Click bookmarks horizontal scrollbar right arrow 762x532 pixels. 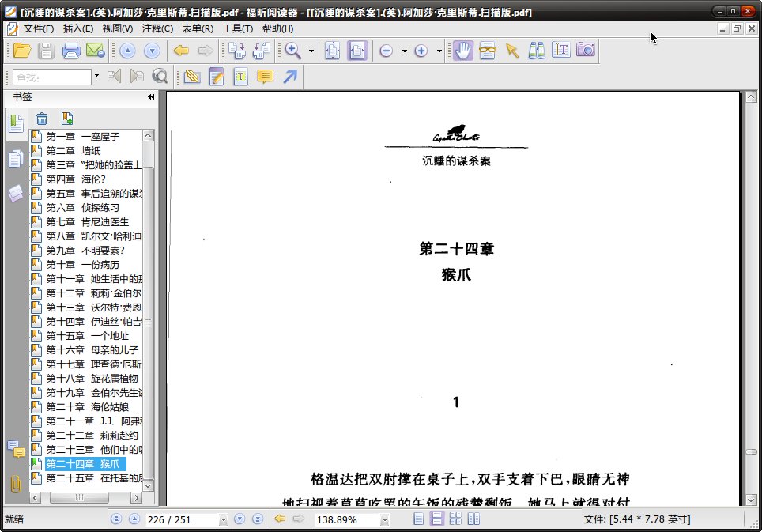click(x=137, y=498)
